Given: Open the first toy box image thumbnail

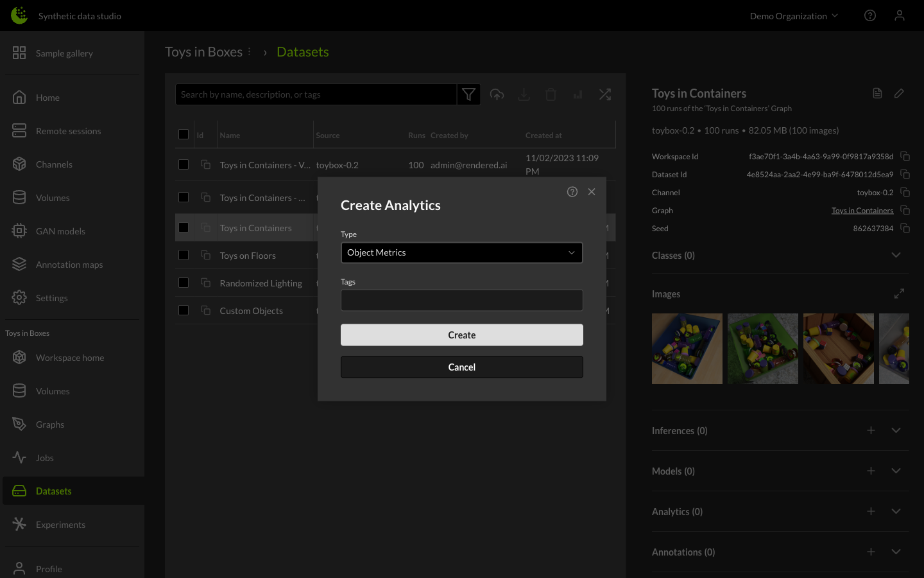Looking at the screenshot, I should (x=687, y=349).
